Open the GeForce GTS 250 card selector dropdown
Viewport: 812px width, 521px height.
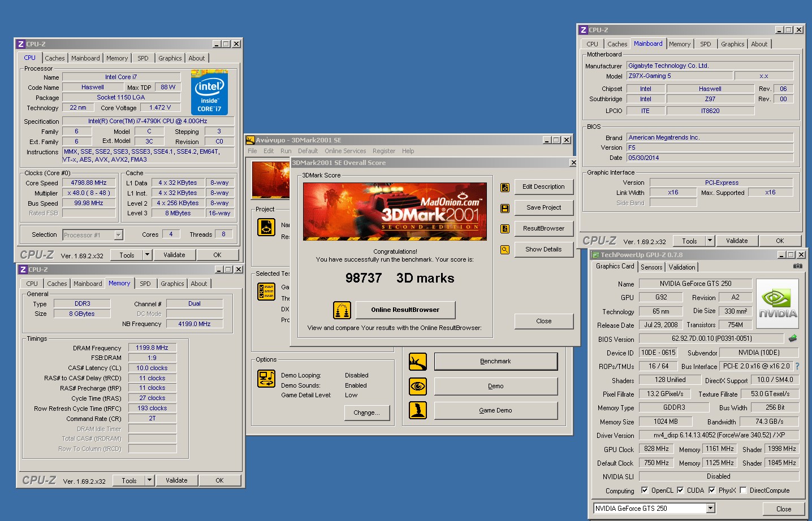tap(711, 509)
